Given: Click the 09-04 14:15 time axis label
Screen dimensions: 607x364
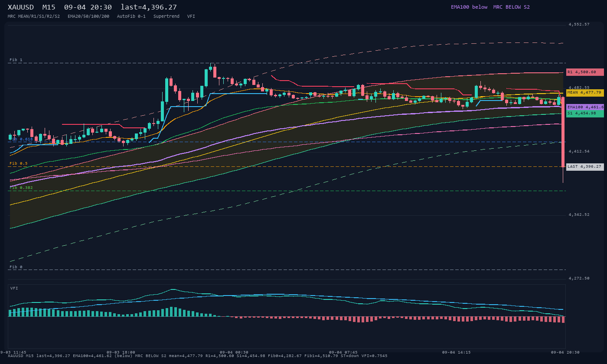Looking at the screenshot, I should [457, 352].
